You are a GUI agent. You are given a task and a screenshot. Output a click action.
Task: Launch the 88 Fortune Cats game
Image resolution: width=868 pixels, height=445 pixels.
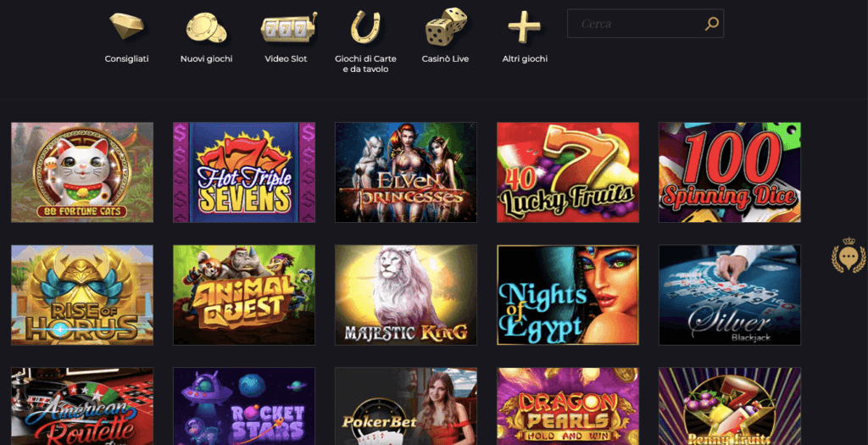(x=82, y=172)
